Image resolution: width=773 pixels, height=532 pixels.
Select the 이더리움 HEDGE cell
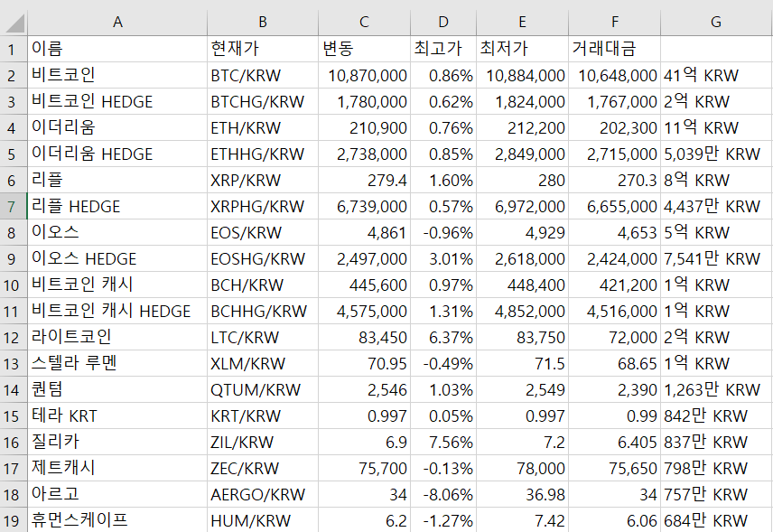point(117,154)
